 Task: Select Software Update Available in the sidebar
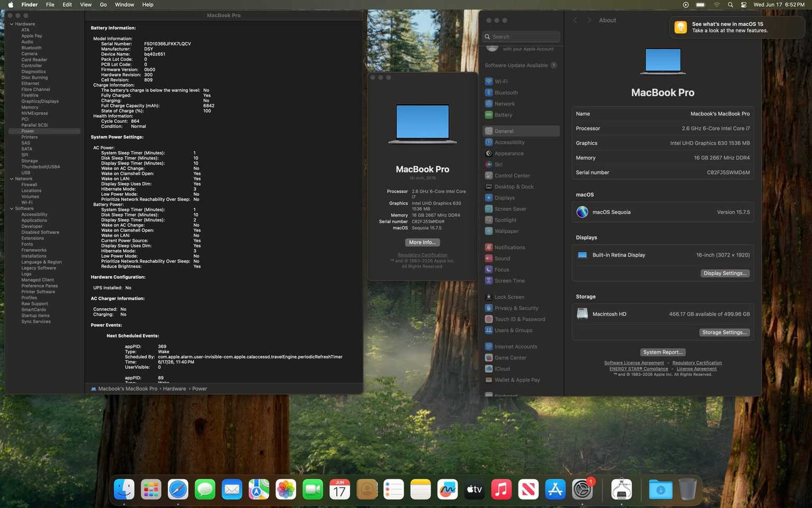521,65
